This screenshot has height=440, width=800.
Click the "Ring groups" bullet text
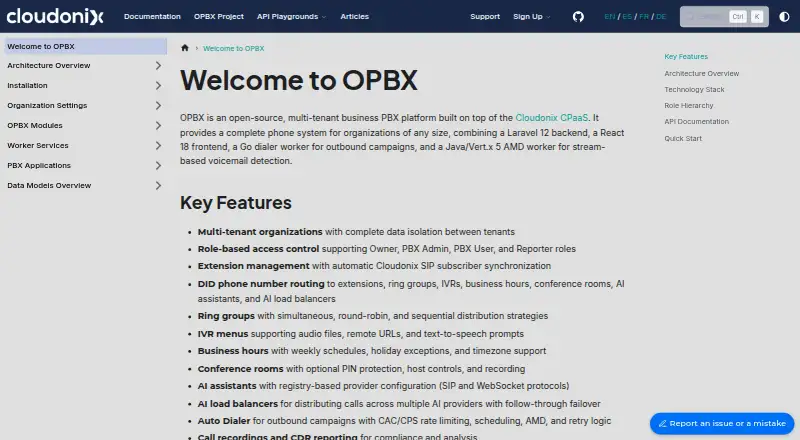[x=226, y=316]
